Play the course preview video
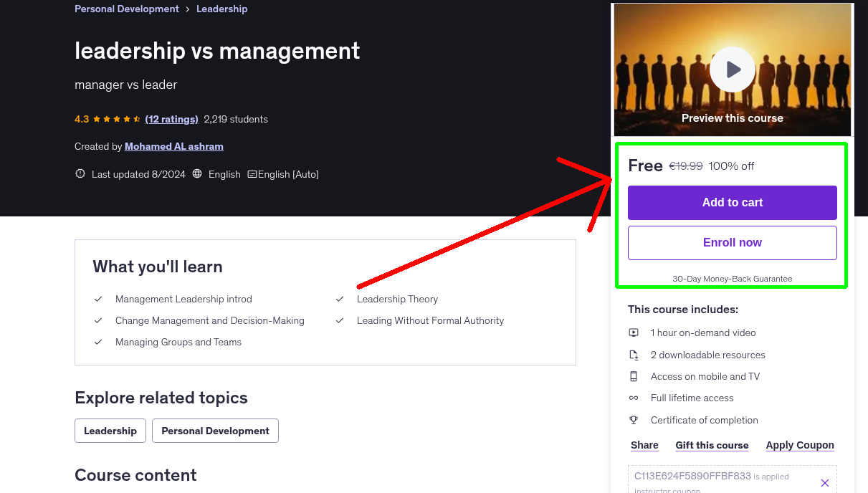Viewport: 868px width, 493px height. click(732, 70)
